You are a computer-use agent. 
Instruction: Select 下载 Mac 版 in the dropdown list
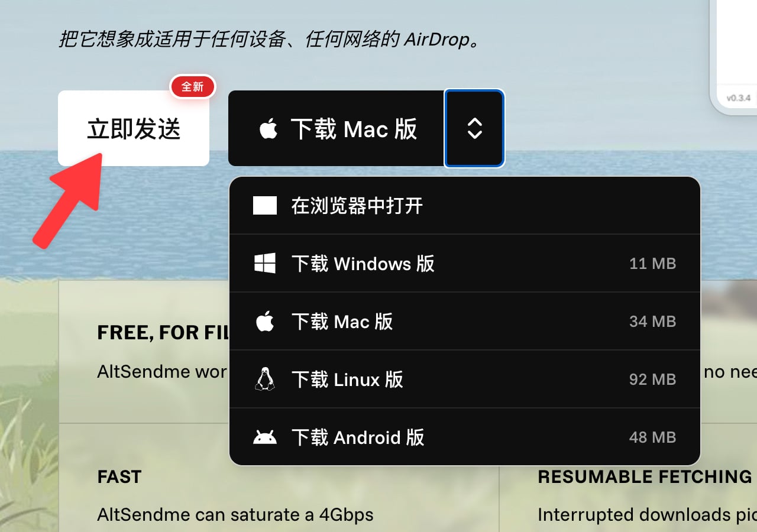pyautogui.click(x=464, y=321)
